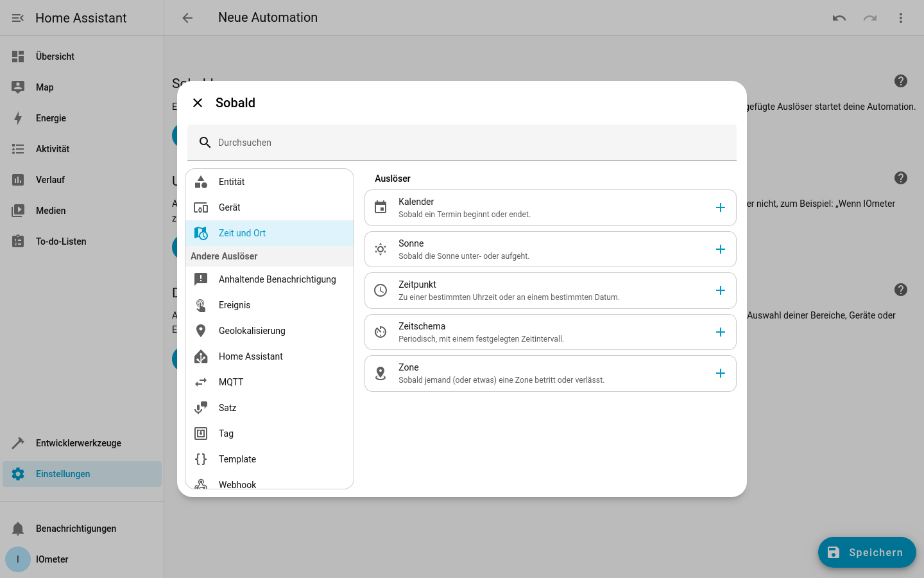This screenshot has height=578, width=924.
Task: Click the Template curly braces icon
Action: pyautogui.click(x=201, y=459)
